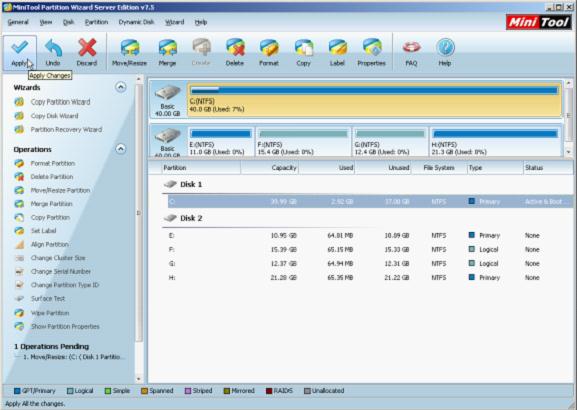Image resolution: width=577 pixels, height=410 pixels.
Task: Select the Move/Resize toolbar icon
Action: click(x=130, y=48)
